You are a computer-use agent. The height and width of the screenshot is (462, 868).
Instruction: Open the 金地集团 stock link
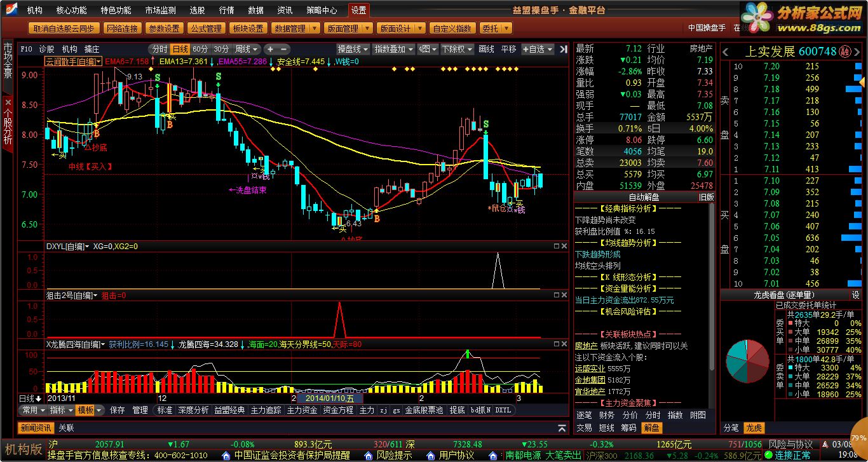pos(590,380)
